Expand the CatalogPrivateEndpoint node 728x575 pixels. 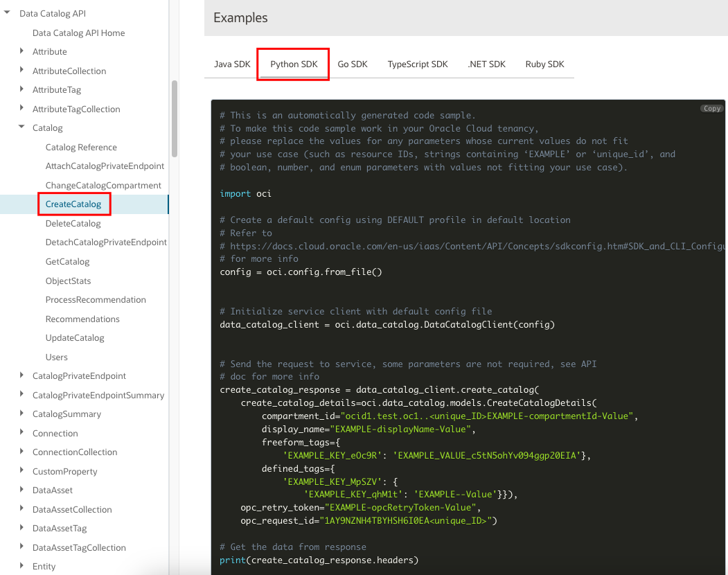[x=22, y=375]
